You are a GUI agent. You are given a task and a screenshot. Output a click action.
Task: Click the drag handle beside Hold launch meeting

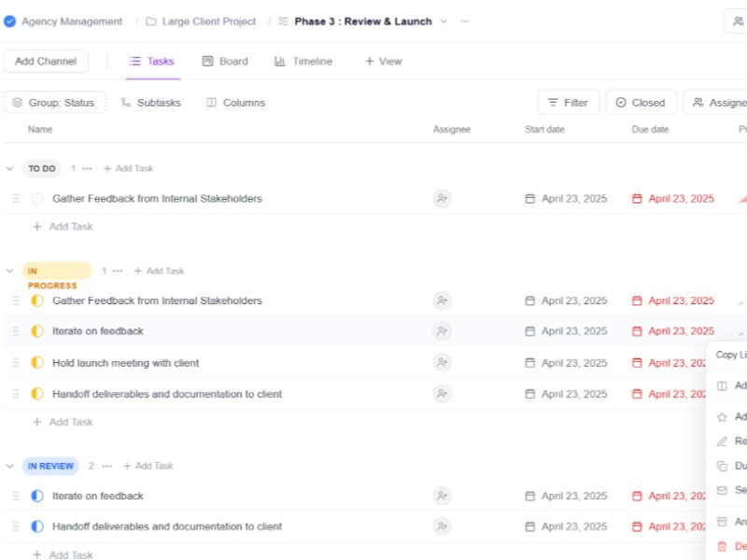tap(15, 363)
